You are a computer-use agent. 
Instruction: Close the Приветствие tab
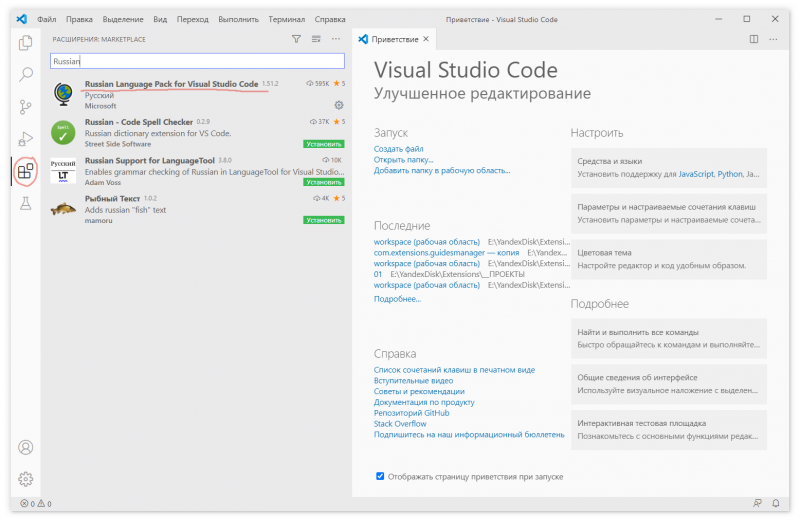pyautogui.click(x=426, y=39)
